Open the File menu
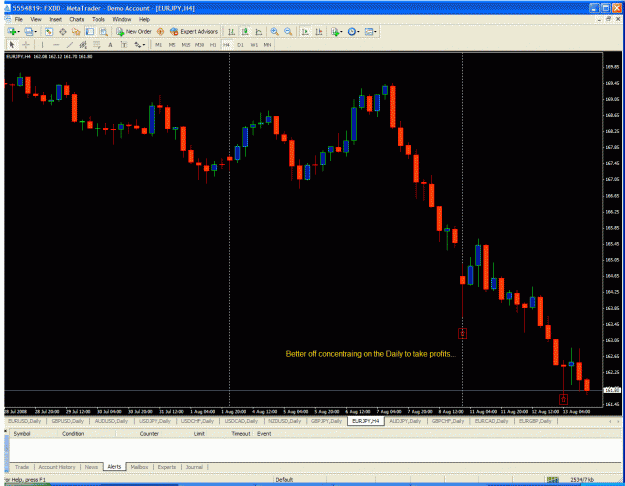This screenshot has height=486, width=625. [19, 19]
